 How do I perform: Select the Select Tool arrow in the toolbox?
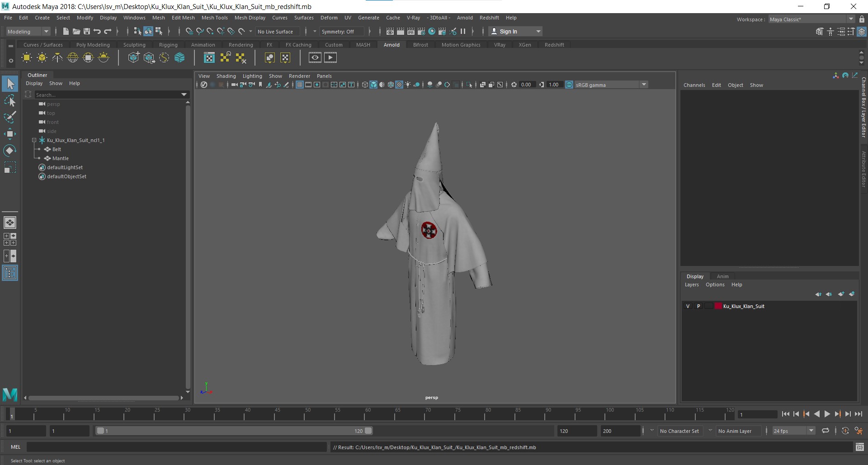(x=10, y=84)
